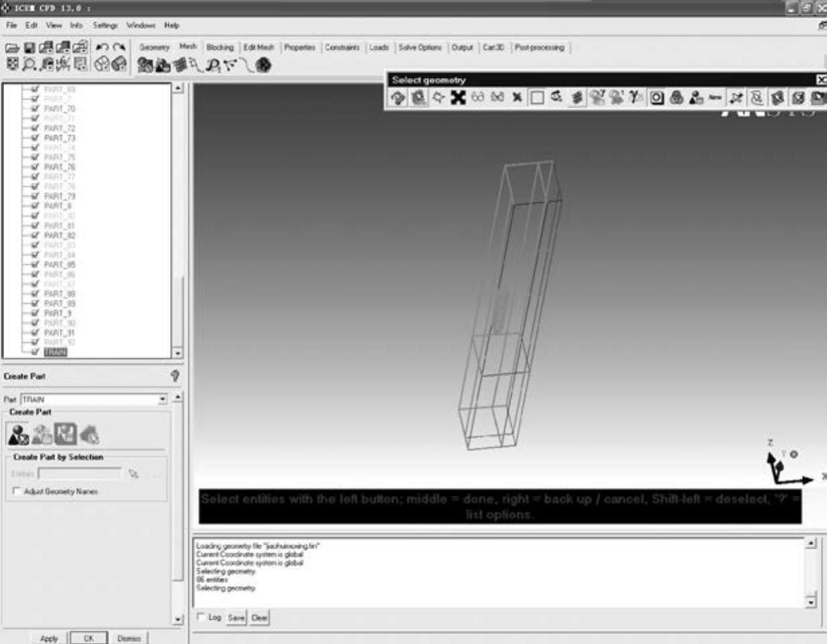Click the entity selection arrow icon beside Entities
Image resolution: width=827 pixels, height=644 pixels.
point(134,474)
